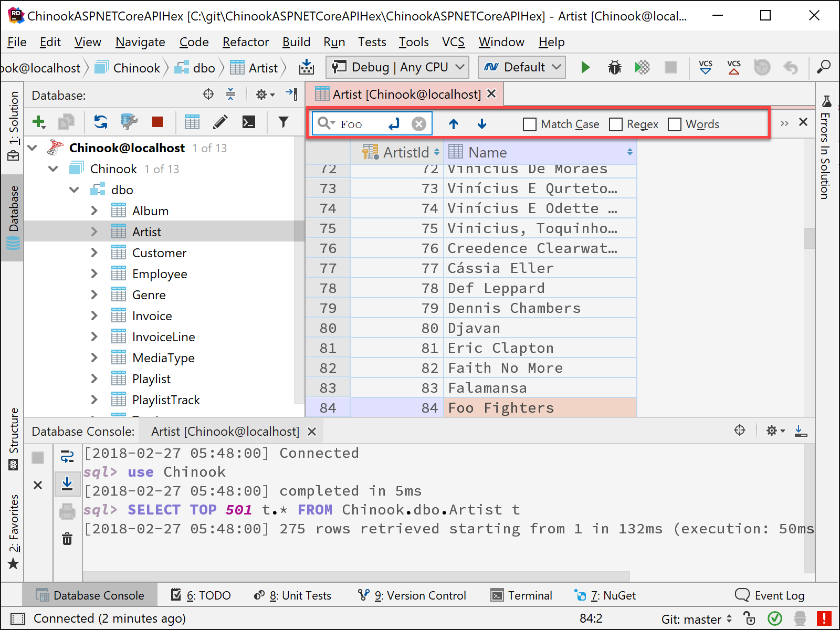Collapse the dbo schema node

(x=74, y=190)
